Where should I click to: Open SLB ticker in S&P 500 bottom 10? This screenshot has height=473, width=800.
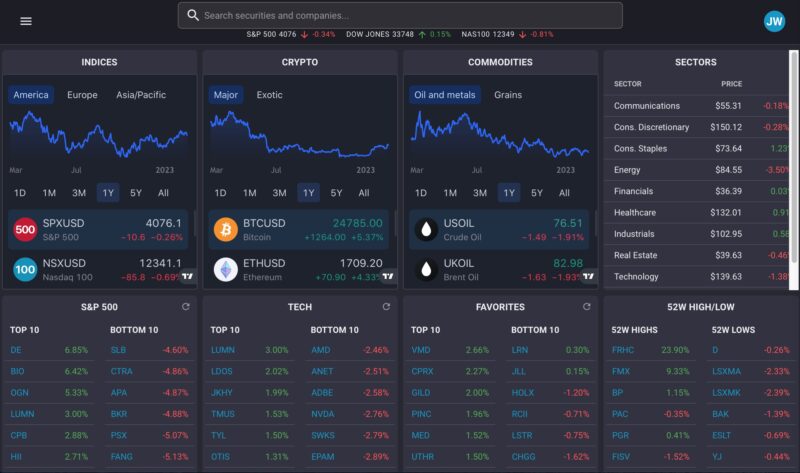tap(118, 350)
